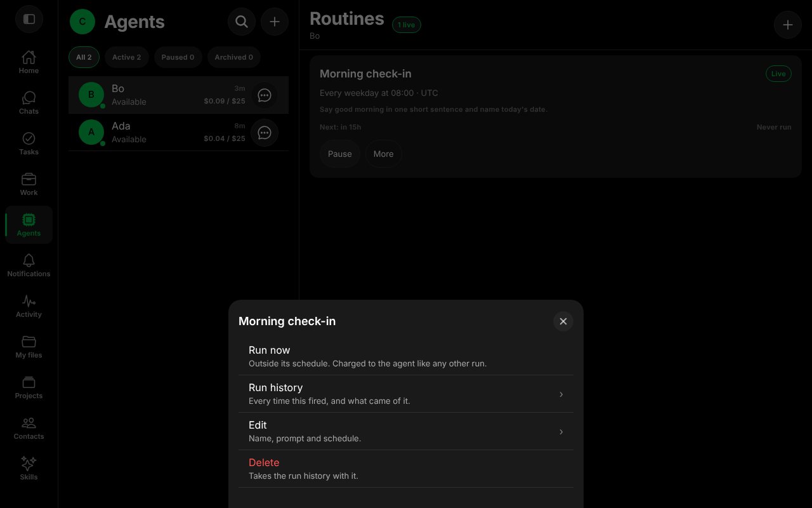Screen dimensions: 812x508
Task: Click the Live status badge
Action: pyautogui.click(x=778, y=74)
